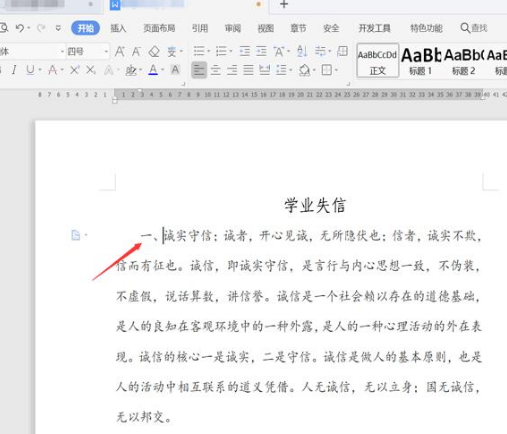Toggle italic formatting
This screenshot has height=434, width=507.
pos(14,70)
